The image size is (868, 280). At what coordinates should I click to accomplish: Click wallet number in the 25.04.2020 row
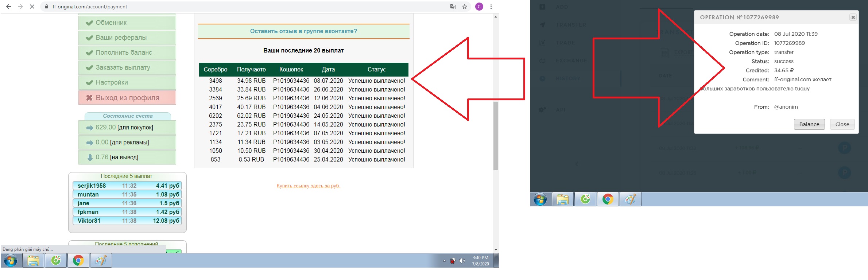291,159
